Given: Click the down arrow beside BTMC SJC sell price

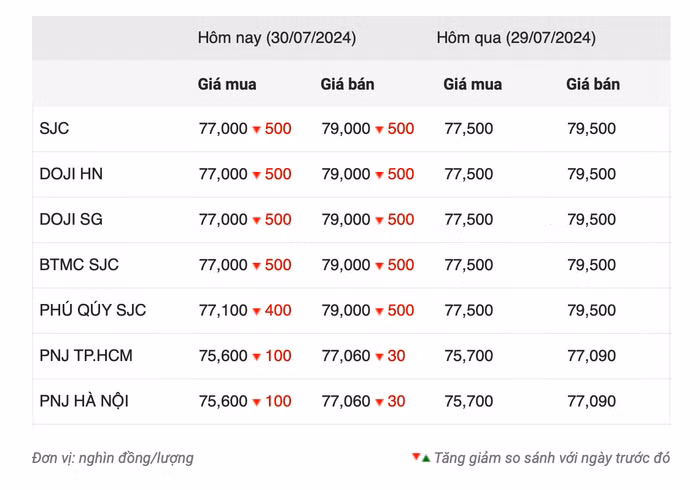Looking at the screenshot, I should coord(380,266).
